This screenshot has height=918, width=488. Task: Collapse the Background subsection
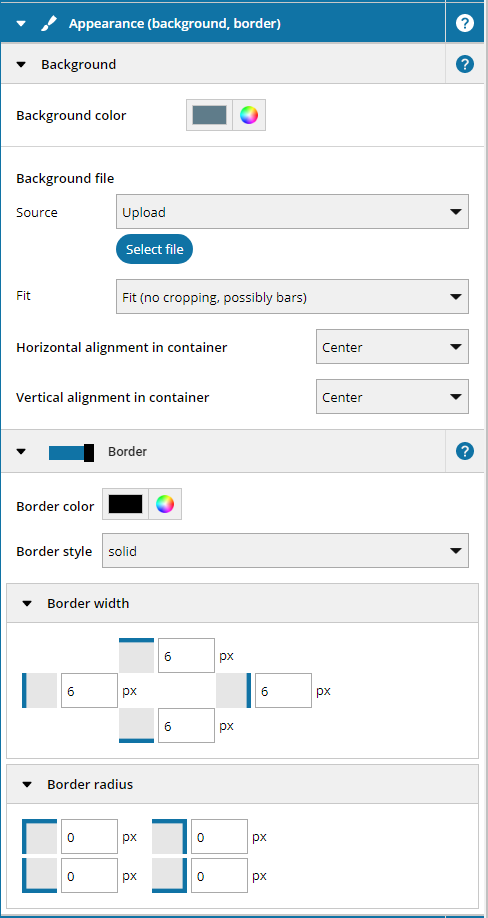pos(22,65)
